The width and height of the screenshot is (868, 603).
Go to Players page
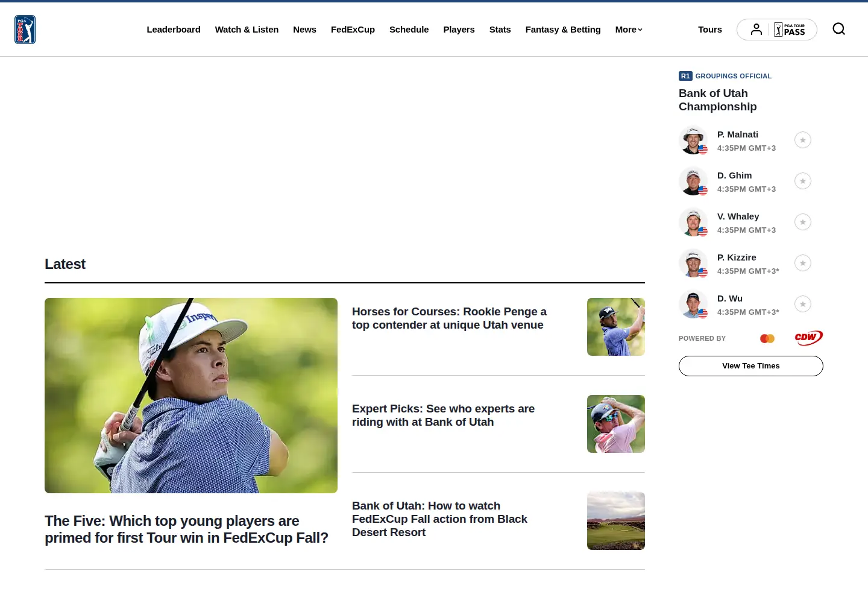point(459,30)
